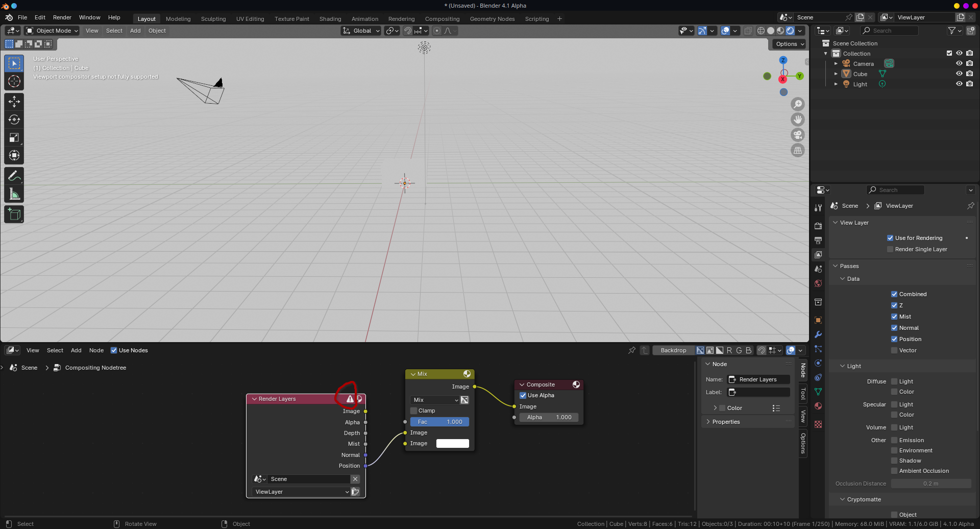
Task: Uncheck Use Alpha on Composite node
Action: click(x=523, y=395)
